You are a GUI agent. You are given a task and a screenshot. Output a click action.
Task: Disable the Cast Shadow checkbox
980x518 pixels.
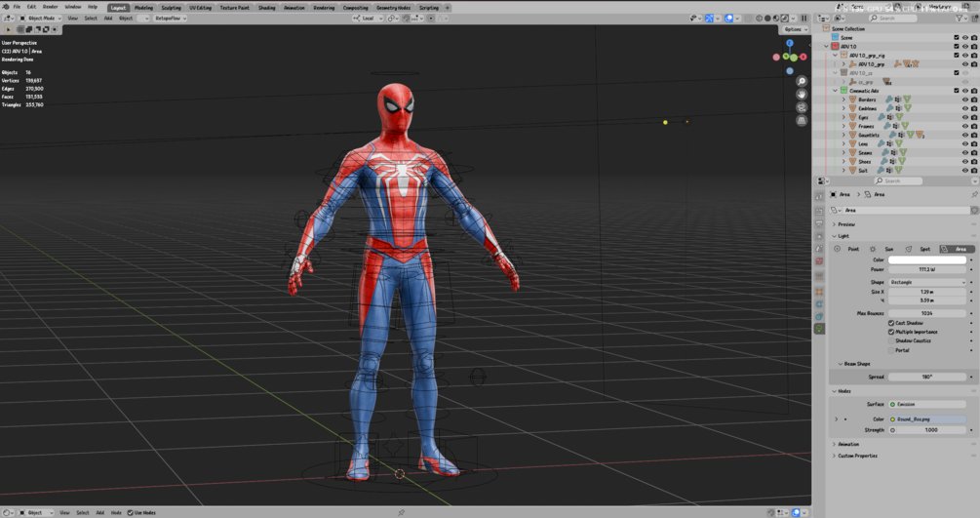coord(891,323)
